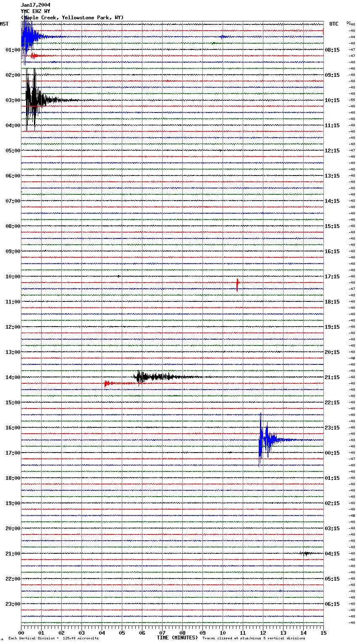
Task: Click the 04:15 UTC time label
Action: coord(332,553)
